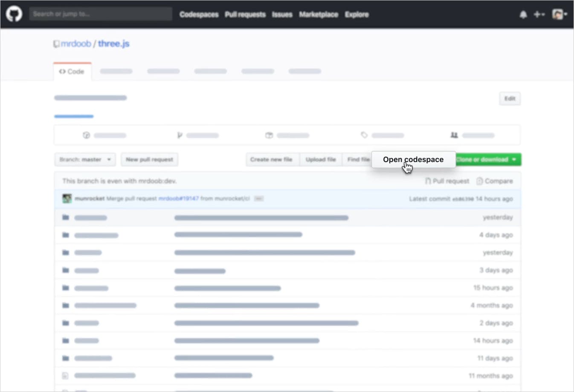Click the releases tag icon in the stats bar

364,135
